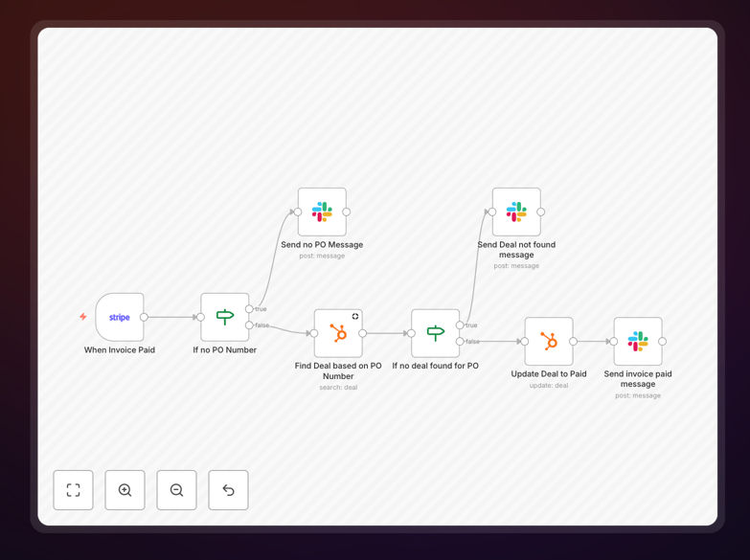Click input connector of 'Find Deal based on PO Number'
The height and width of the screenshot is (560, 750).
[x=314, y=333]
